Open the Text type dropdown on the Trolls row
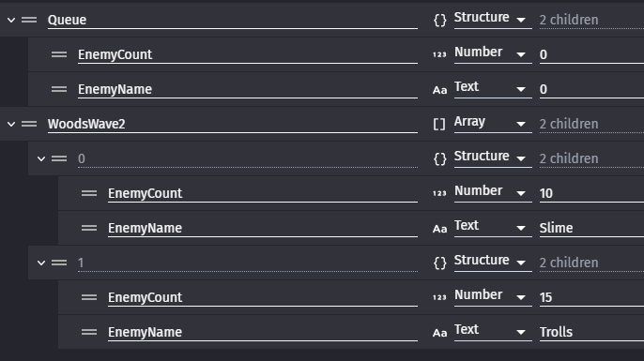The width and height of the screenshot is (644, 361). pos(493,331)
